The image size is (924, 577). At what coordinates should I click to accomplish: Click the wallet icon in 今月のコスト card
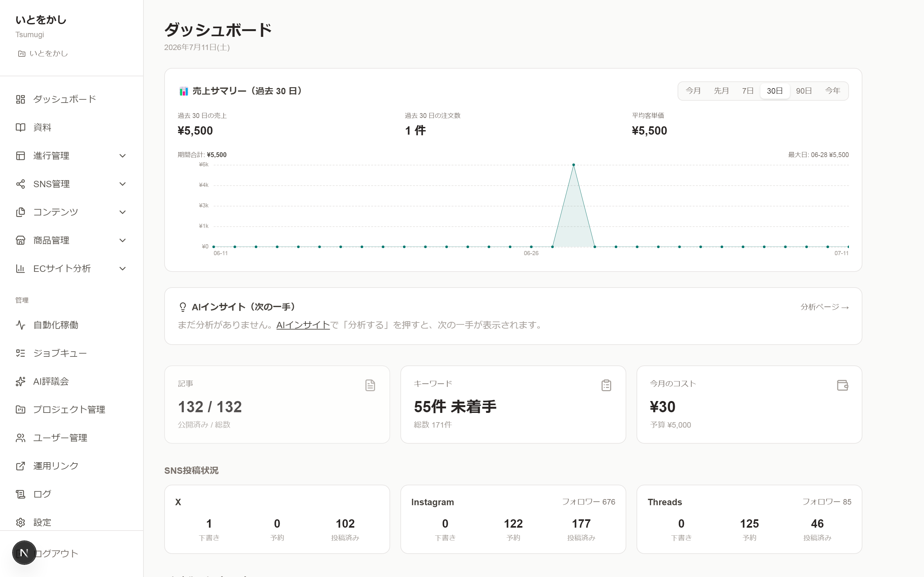click(x=842, y=385)
